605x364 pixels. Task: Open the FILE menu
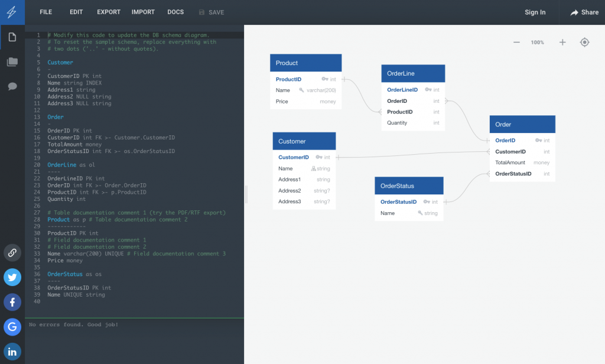pyautogui.click(x=45, y=12)
